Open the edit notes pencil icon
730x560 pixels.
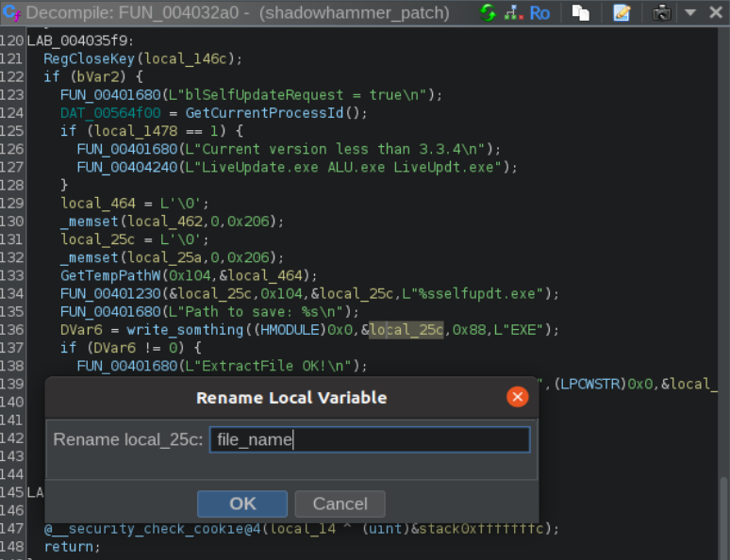point(622,12)
